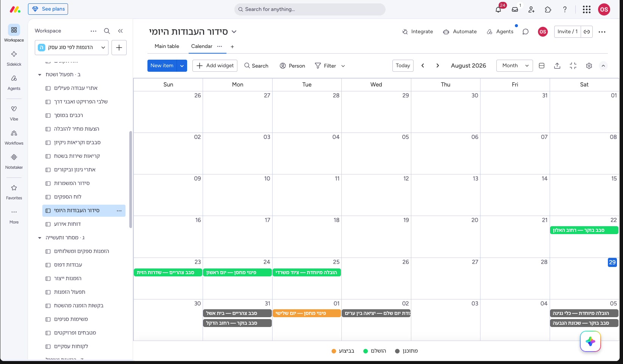Open the apps marketplace puzzle icon

(x=548, y=9)
